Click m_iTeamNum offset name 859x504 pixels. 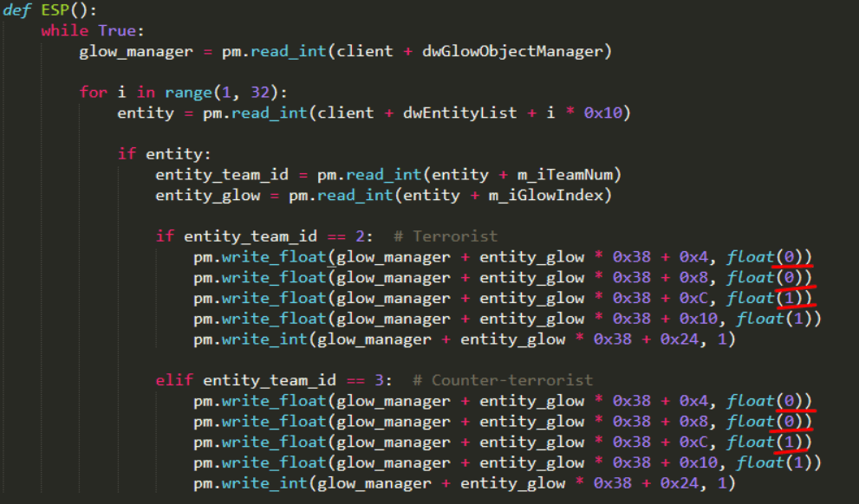[564, 175]
